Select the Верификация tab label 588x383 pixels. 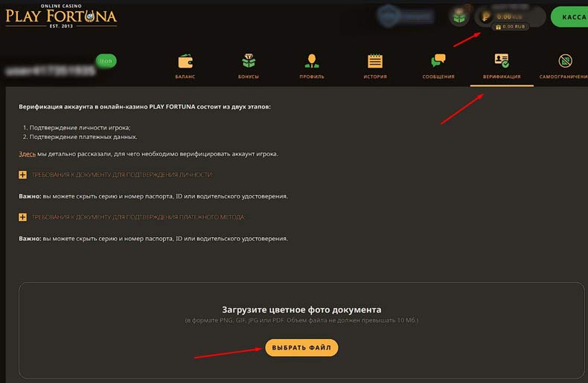click(502, 77)
